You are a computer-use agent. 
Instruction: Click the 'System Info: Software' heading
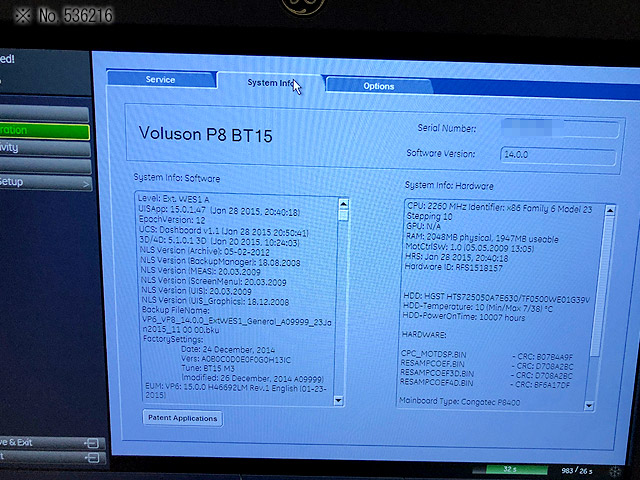(x=177, y=178)
